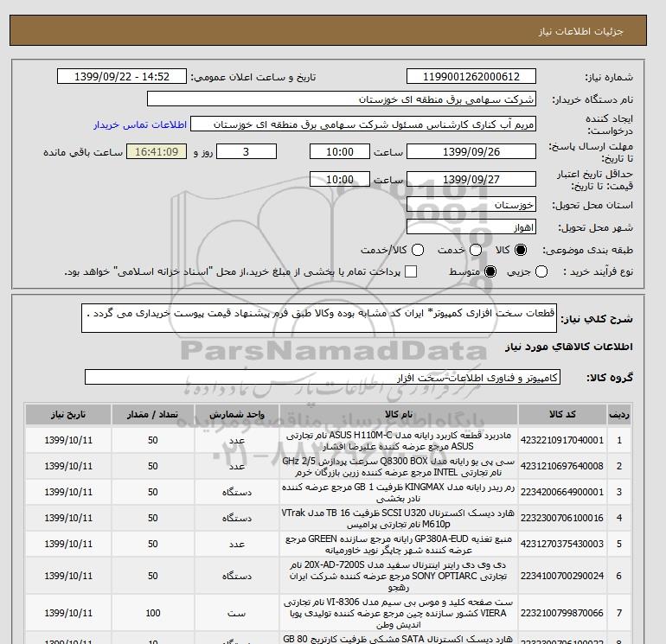This screenshot has width=666, height=644.
Task: Click the price validity date 1399/09/27
Action: pos(471,179)
